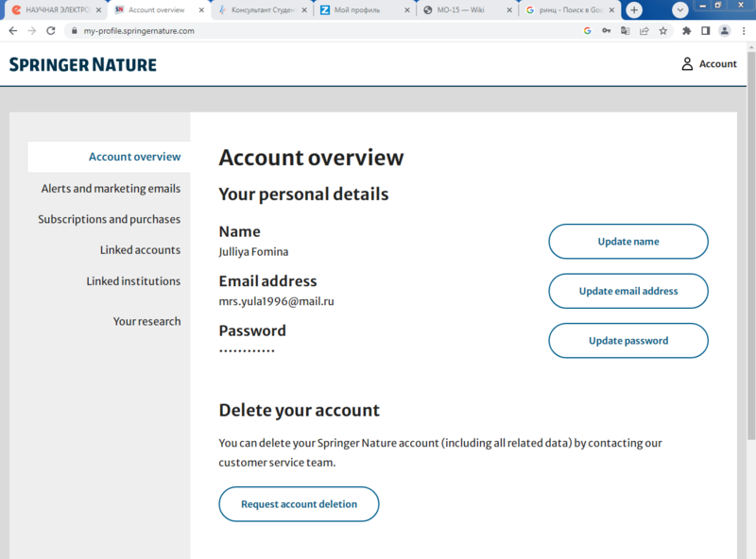The height and width of the screenshot is (559, 756).
Task: Open the extensions puzzle icon
Action: (687, 31)
